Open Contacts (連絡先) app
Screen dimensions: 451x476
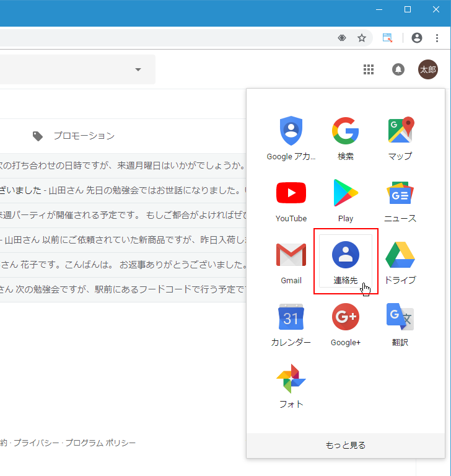pyautogui.click(x=346, y=261)
